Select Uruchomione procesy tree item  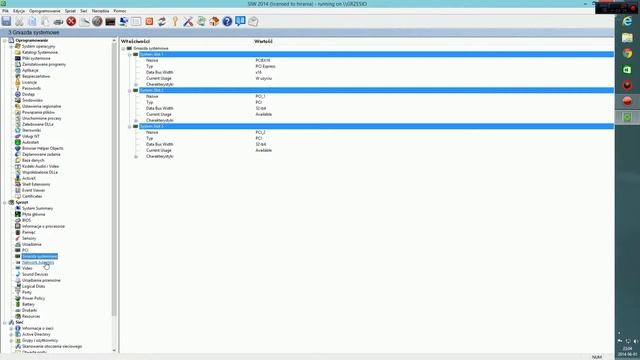41,118
